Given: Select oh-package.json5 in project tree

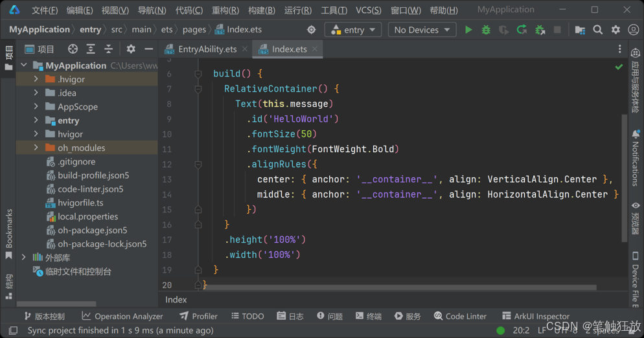Looking at the screenshot, I should pos(93,231).
